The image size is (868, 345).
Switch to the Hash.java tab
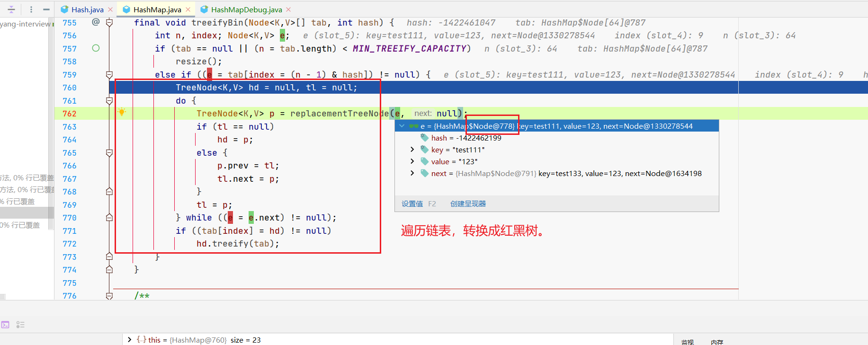(88, 9)
